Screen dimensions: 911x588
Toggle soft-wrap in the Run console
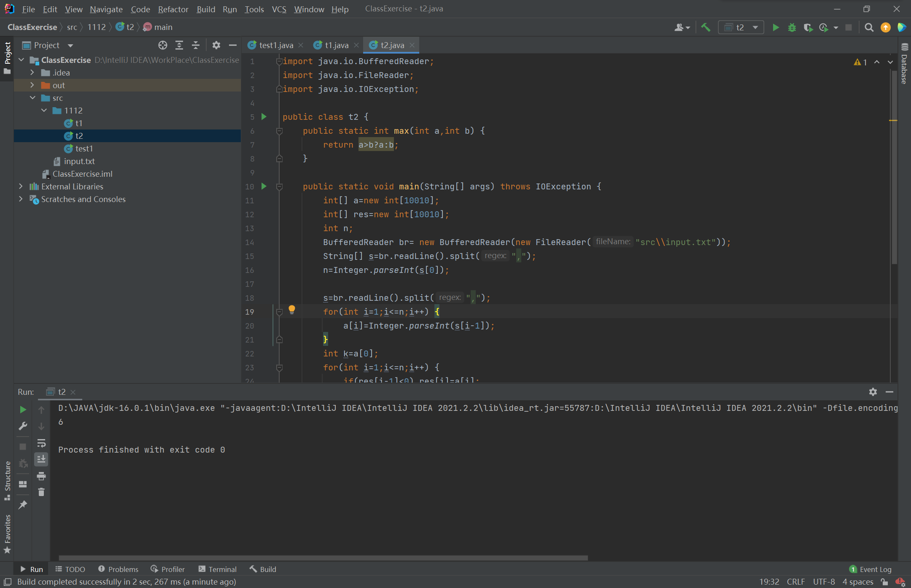(41, 443)
